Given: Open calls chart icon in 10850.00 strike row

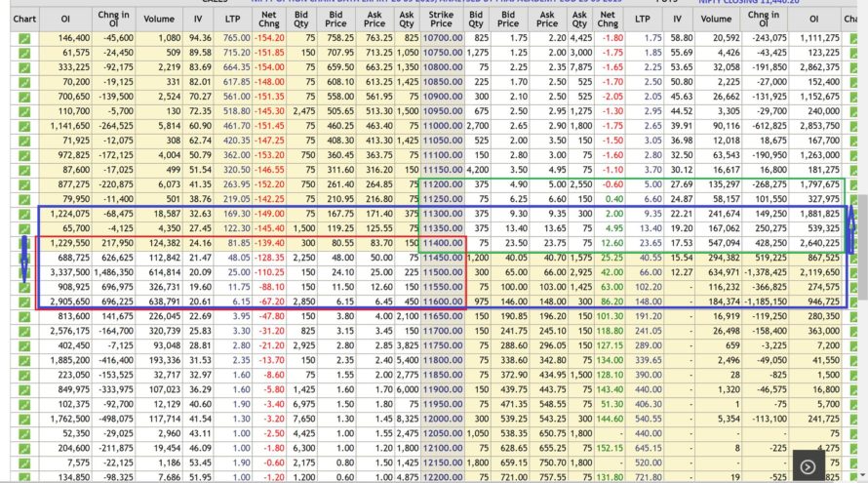Looking at the screenshot, I should point(24,83).
